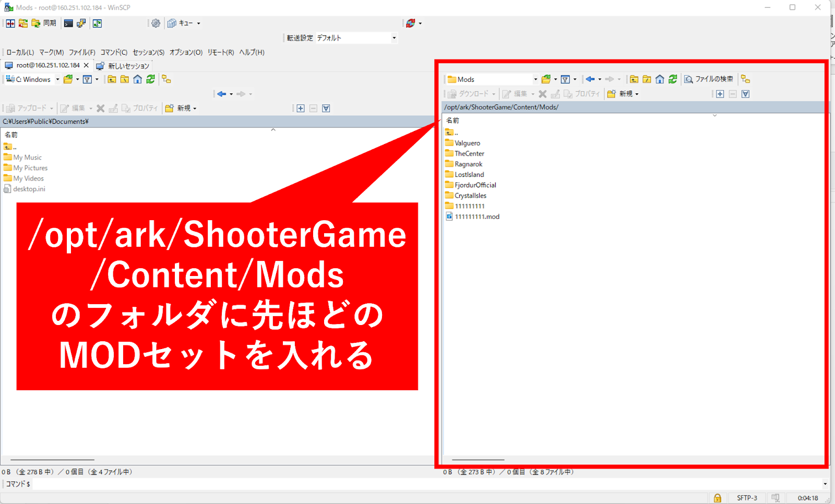Go to remote home directory icon

pos(660,79)
